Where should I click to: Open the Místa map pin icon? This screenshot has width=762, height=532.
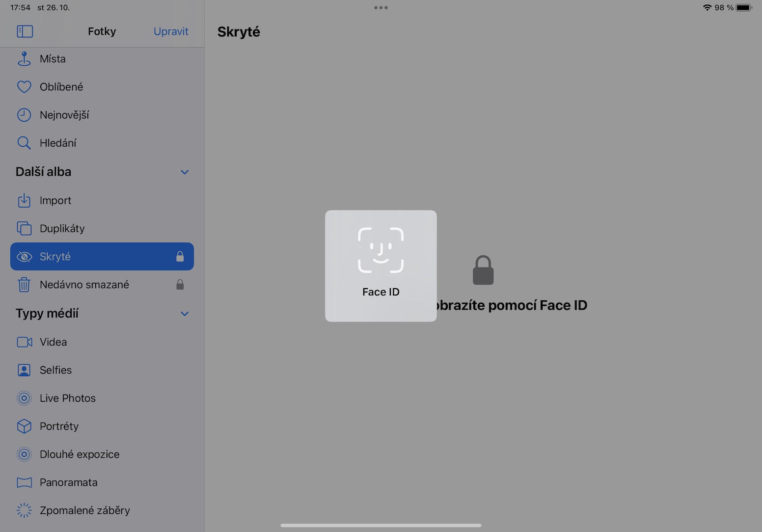pyautogui.click(x=24, y=59)
